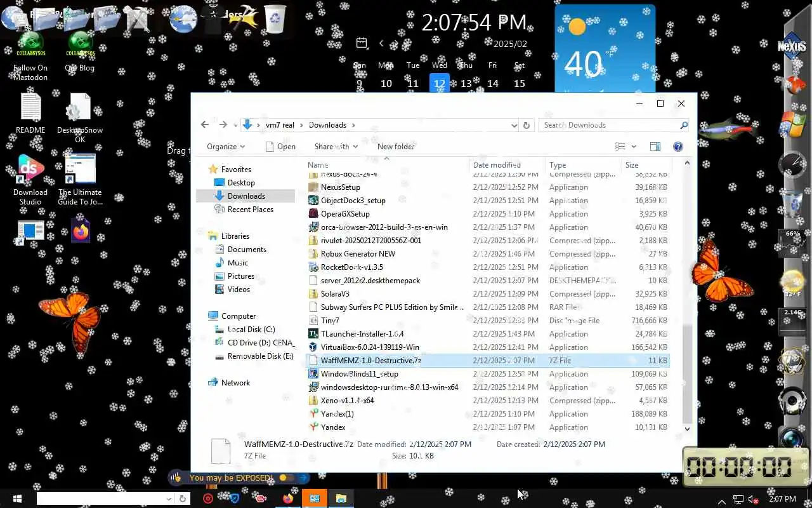
Task: Click the 66% CPU meter in dock
Action: tap(793, 242)
